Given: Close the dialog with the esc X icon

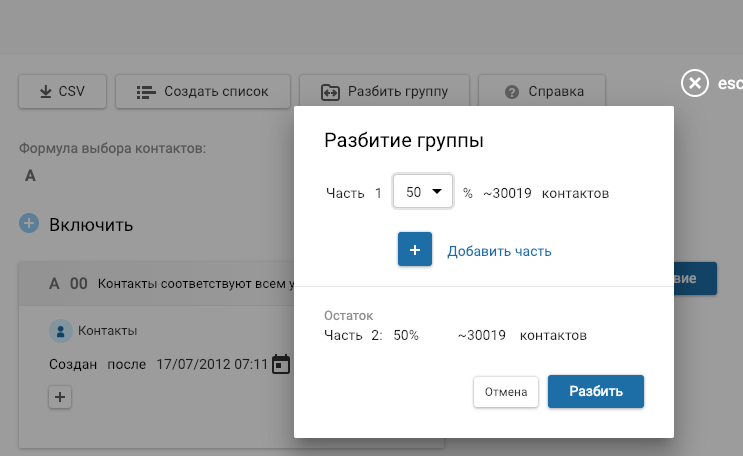Looking at the screenshot, I should (694, 84).
